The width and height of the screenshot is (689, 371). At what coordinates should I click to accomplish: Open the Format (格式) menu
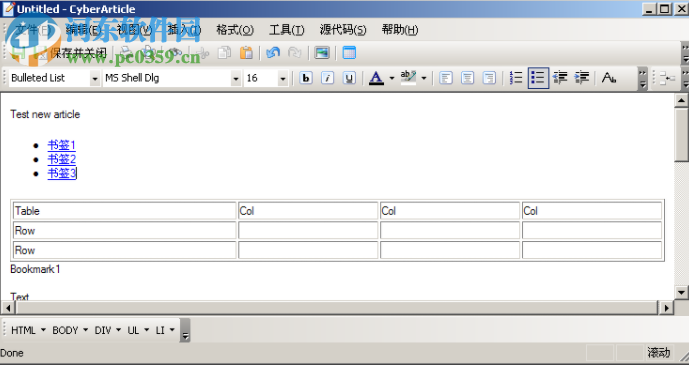click(235, 30)
